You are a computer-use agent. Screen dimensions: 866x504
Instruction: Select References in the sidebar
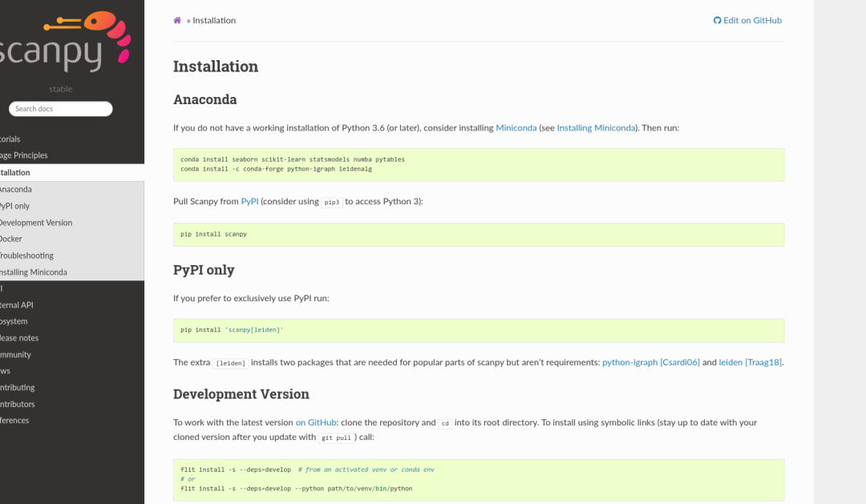[x=72, y=421]
